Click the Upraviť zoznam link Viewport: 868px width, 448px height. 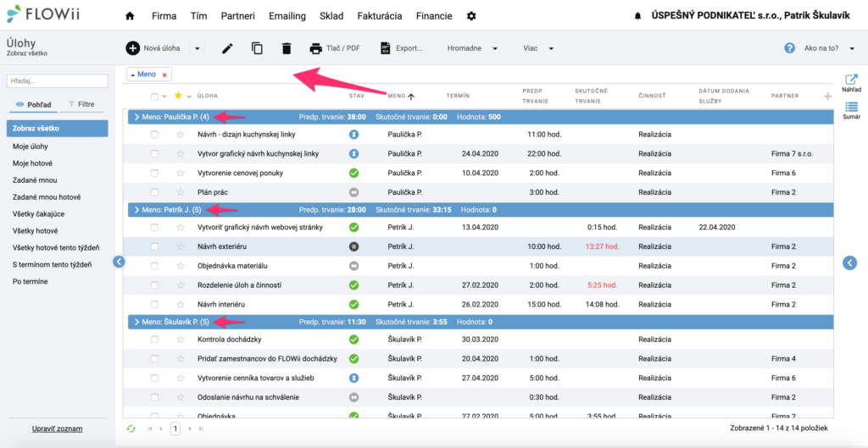57,429
